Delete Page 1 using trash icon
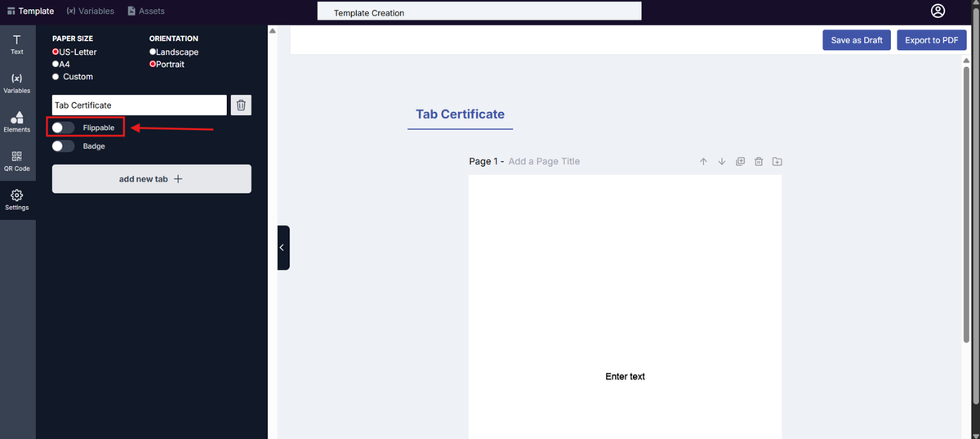The image size is (980, 439). tap(759, 162)
